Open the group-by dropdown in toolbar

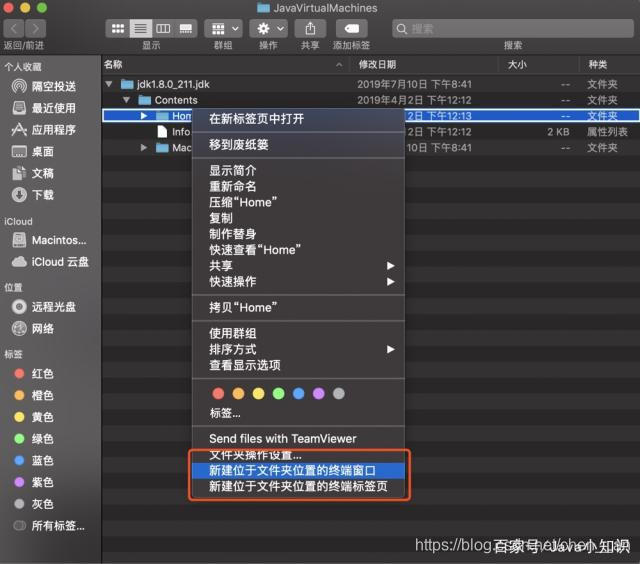224,29
